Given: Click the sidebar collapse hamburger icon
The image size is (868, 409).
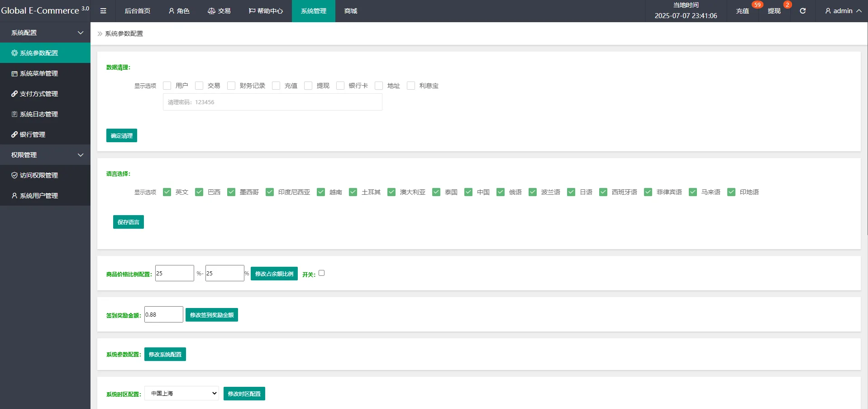Looking at the screenshot, I should pos(103,11).
